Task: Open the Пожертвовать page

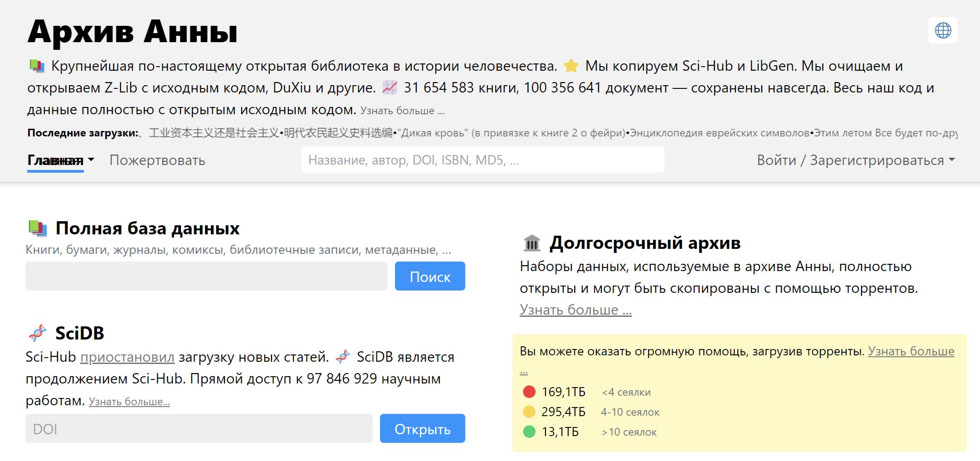Action: click(x=157, y=160)
